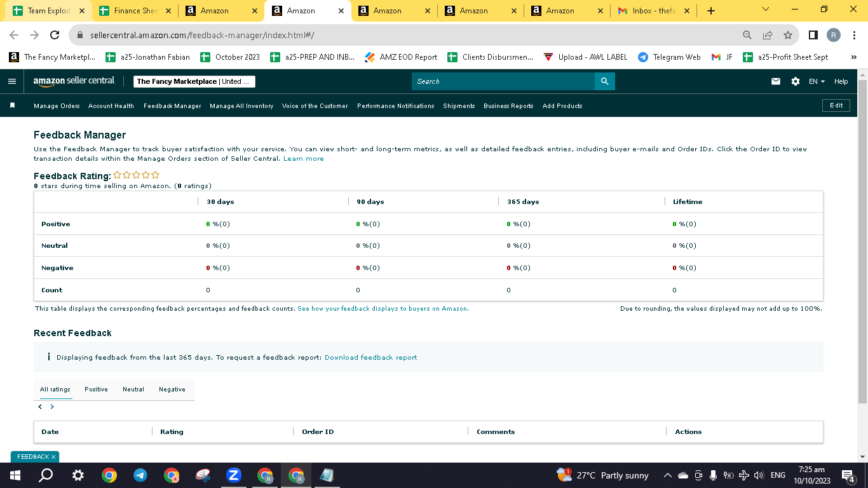Select the Positive ratings tab
The image size is (868, 488).
pyautogui.click(x=96, y=390)
